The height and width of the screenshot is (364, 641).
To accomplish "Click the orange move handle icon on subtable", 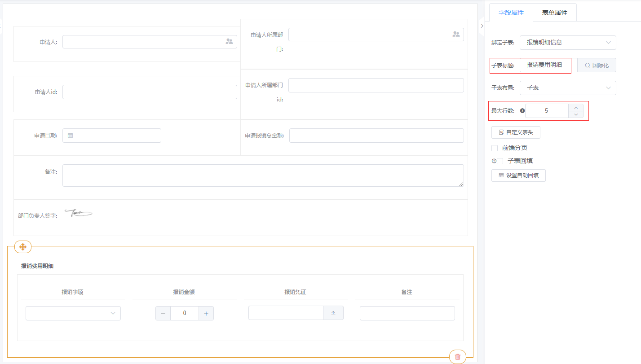I will [x=23, y=246].
